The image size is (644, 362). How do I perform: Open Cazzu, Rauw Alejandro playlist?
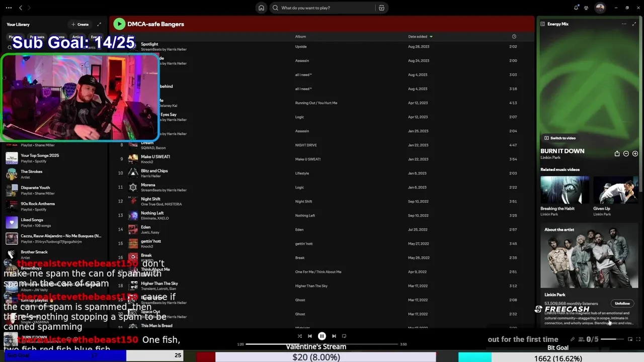54,238
